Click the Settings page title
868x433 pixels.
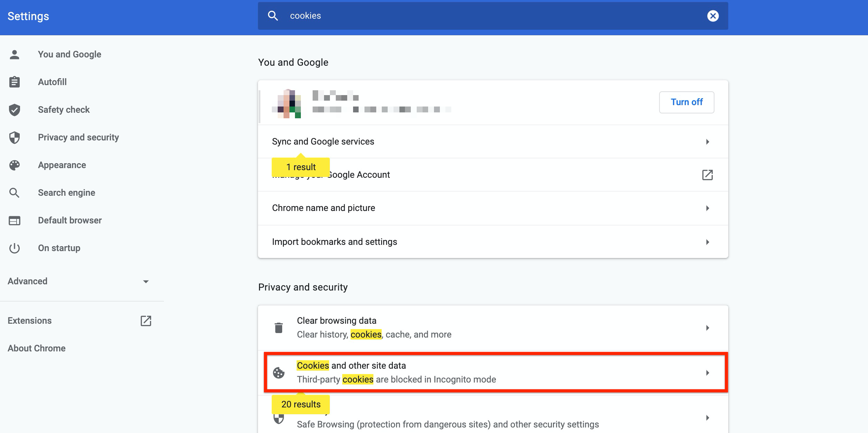[x=28, y=16]
